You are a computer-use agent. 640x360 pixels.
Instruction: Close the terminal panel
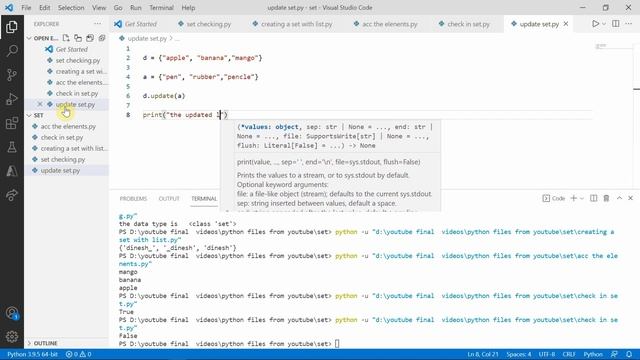coord(631,198)
